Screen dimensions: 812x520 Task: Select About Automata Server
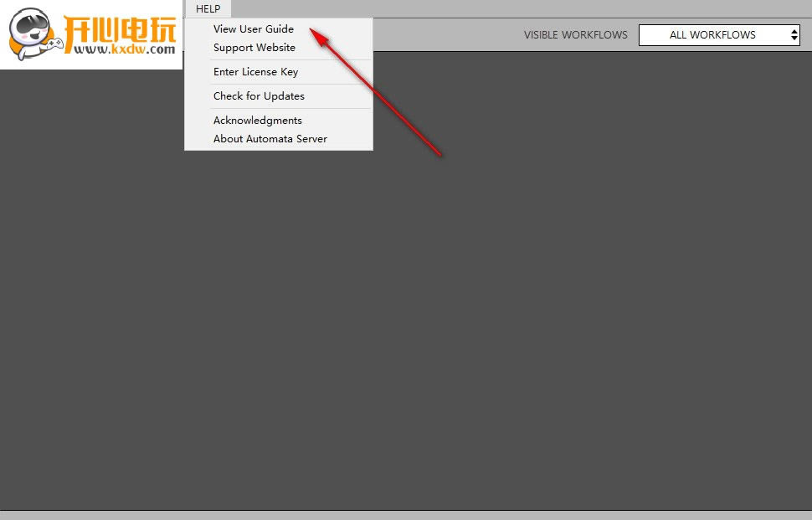[270, 139]
